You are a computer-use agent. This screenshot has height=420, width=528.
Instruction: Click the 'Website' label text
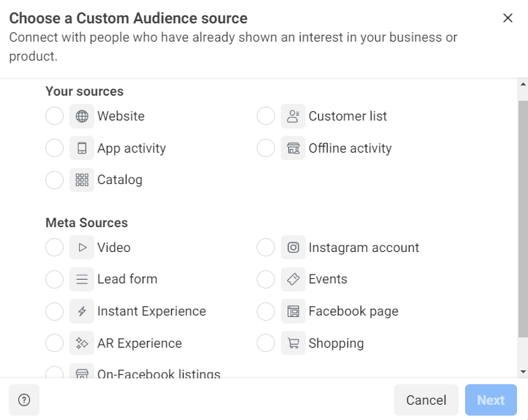[x=121, y=116]
